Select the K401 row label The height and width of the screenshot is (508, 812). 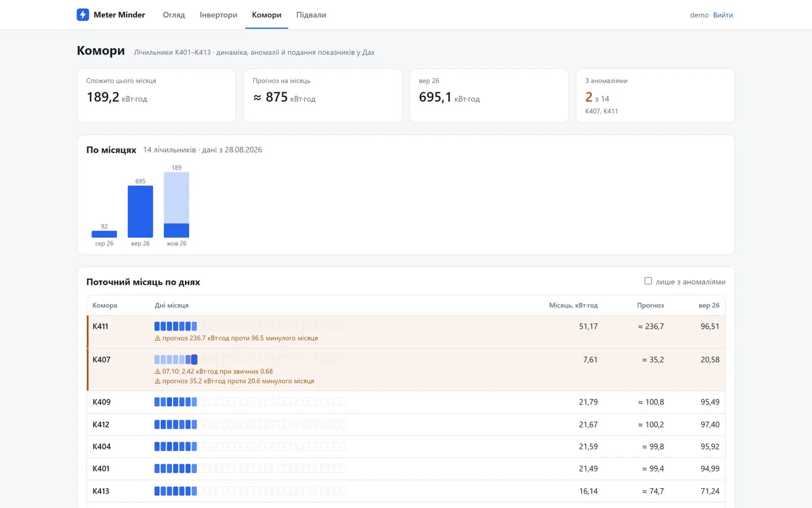101,468
